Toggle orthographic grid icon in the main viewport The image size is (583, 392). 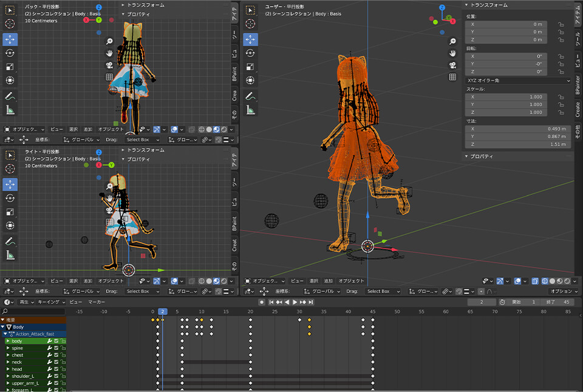(x=452, y=77)
